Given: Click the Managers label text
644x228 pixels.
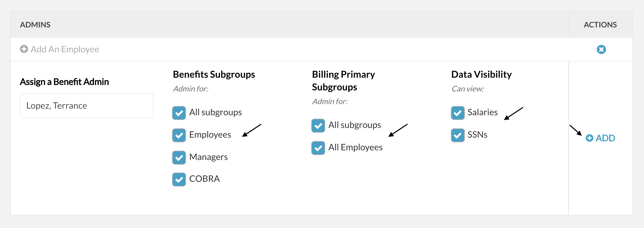Looking at the screenshot, I should click(208, 157).
